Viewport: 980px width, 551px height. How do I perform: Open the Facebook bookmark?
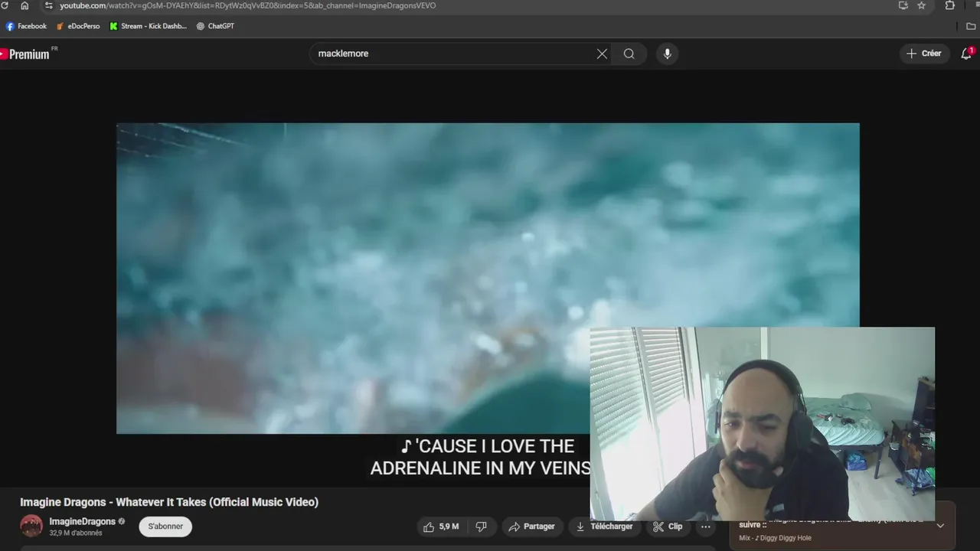pyautogui.click(x=26, y=26)
